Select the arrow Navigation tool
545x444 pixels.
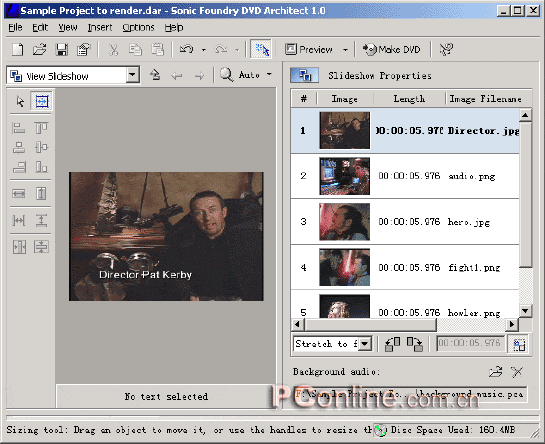tap(20, 102)
